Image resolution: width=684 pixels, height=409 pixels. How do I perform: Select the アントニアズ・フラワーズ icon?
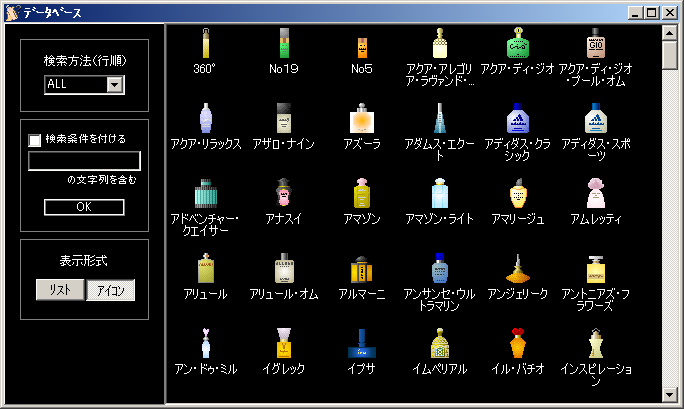595,269
